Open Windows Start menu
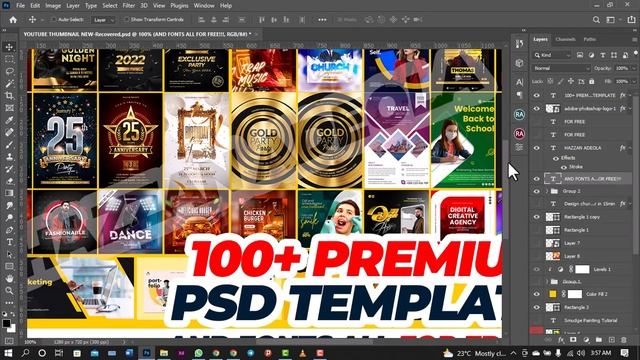This screenshot has width=640, height=360. pos(8,353)
